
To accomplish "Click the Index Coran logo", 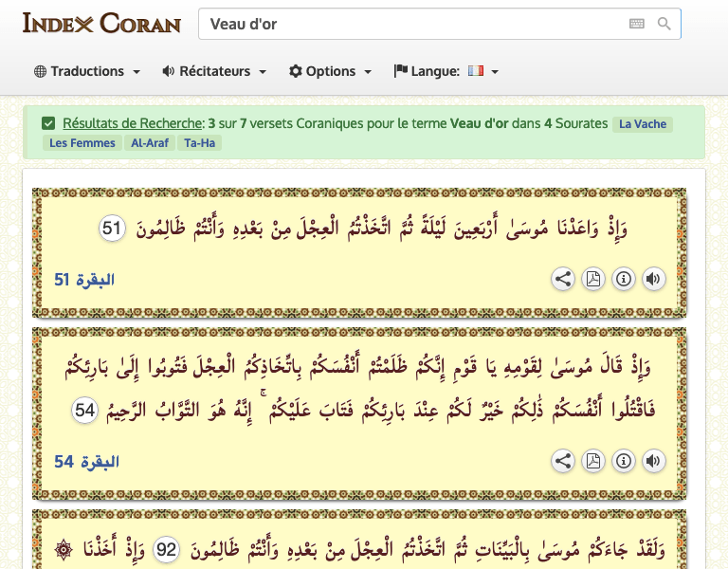I will pos(101,23).
